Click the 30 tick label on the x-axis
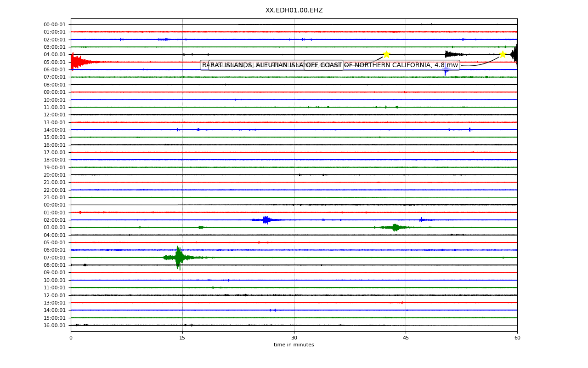 click(x=294, y=338)
